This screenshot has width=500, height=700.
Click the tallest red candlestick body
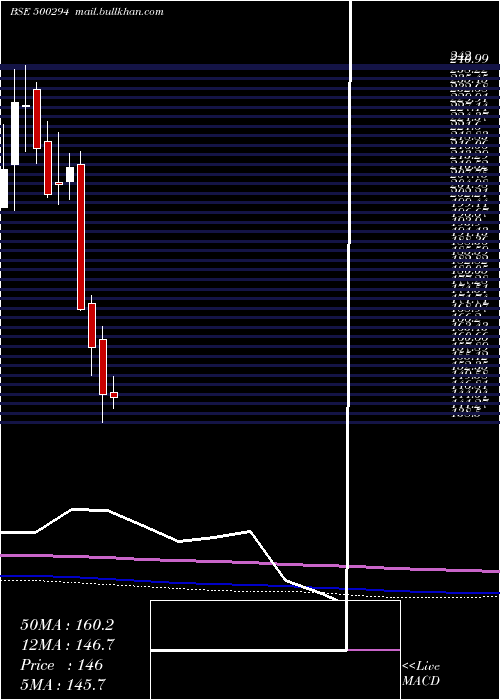coord(81,237)
